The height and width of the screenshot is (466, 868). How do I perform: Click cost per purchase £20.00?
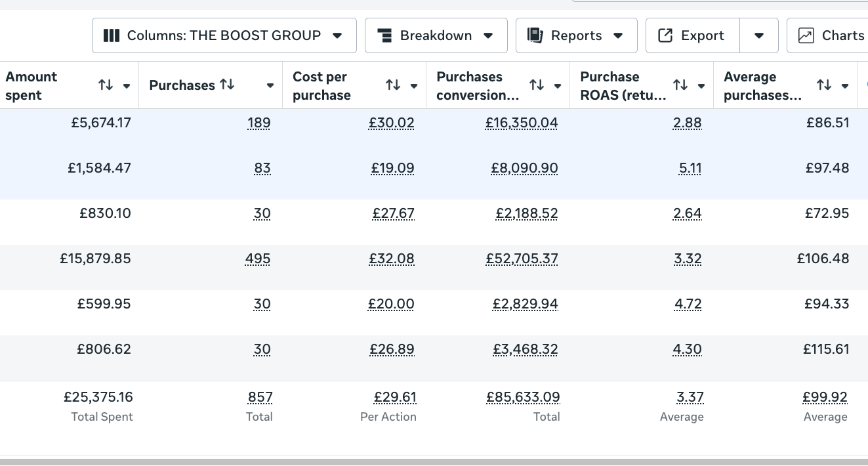(x=392, y=305)
